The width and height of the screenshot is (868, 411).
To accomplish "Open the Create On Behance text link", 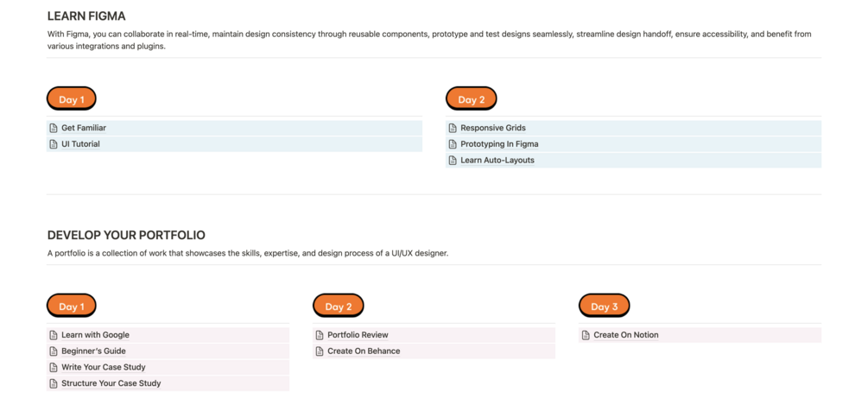I will [364, 351].
